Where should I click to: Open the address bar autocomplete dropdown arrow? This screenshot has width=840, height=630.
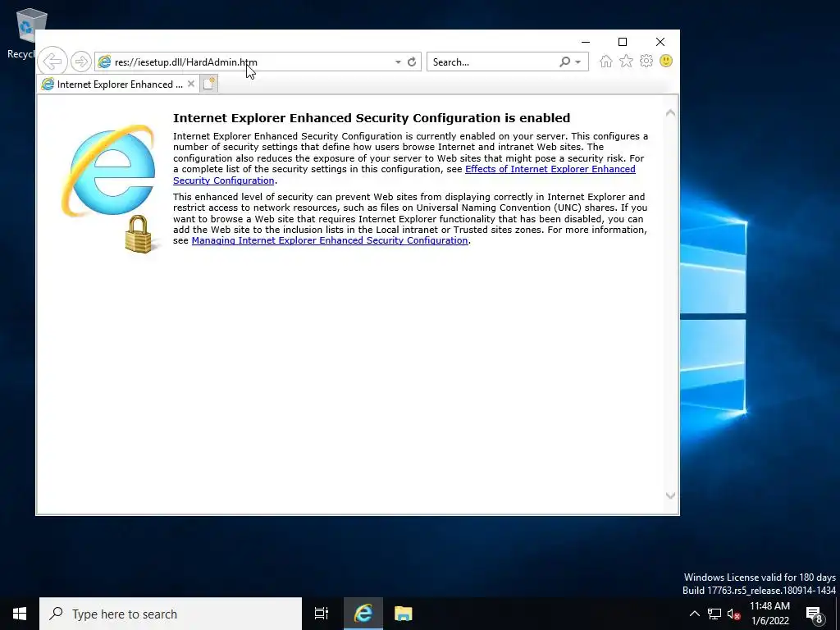[398, 62]
